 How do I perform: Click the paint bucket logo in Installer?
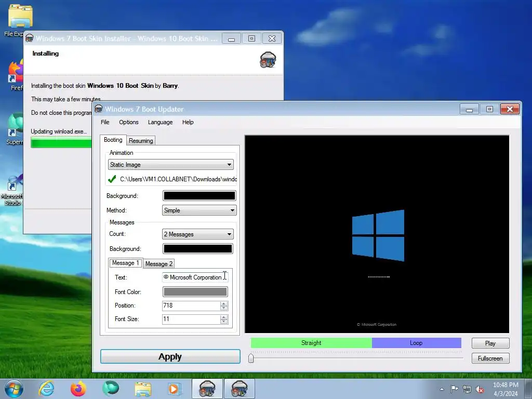click(x=268, y=60)
